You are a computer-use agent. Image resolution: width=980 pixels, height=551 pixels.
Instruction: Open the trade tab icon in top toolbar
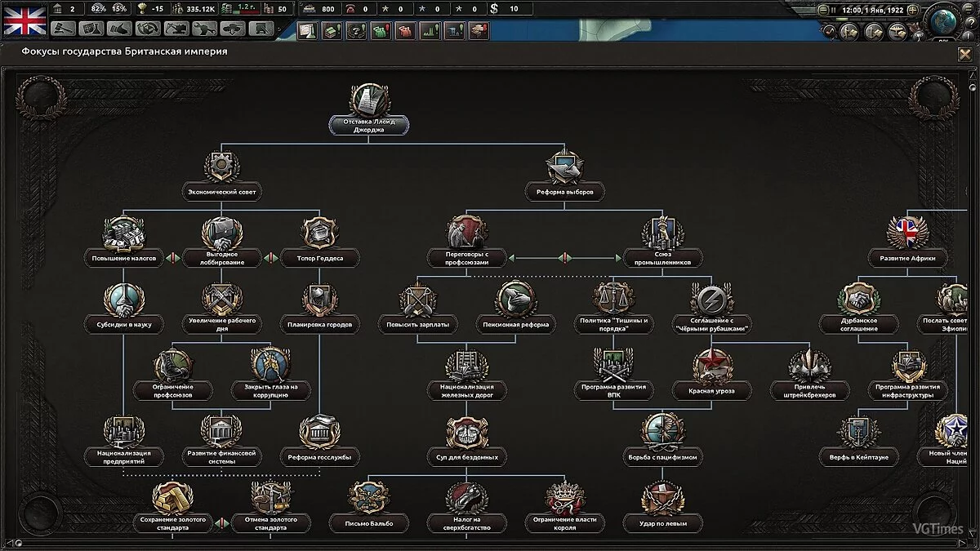[147, 29]
